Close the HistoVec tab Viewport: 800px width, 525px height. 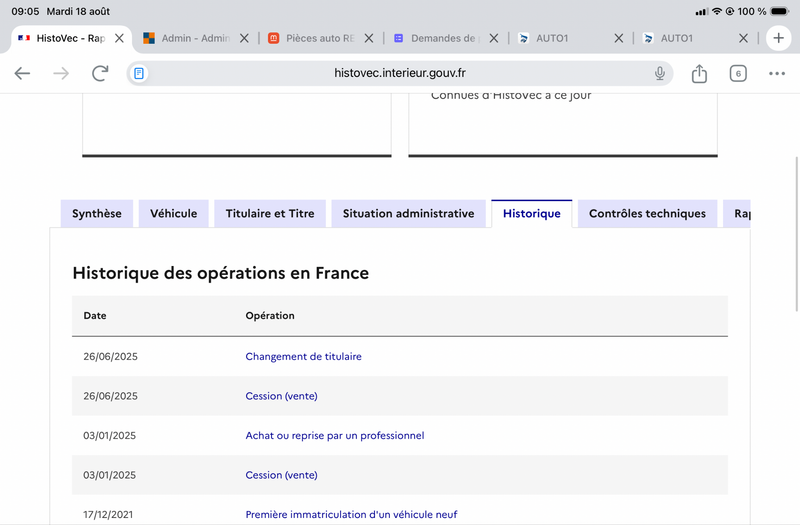(x=119, y=38)
